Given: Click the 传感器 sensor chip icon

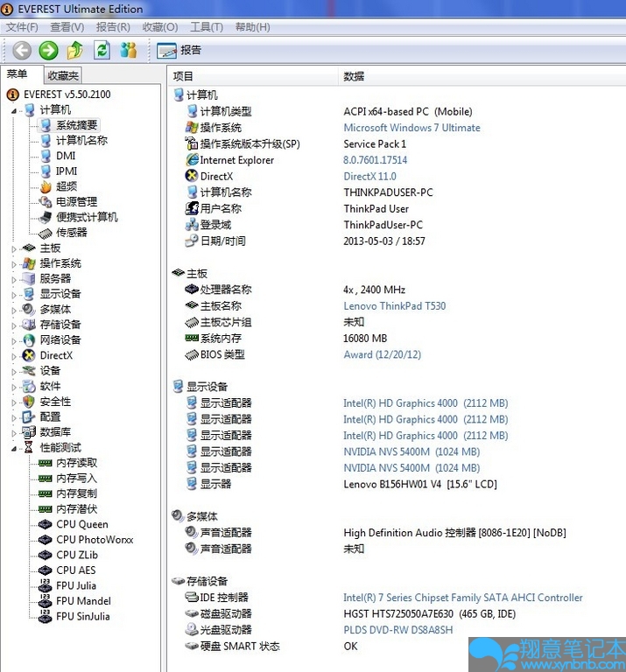Looking at the screenshot, I should (x=46, y=233).
